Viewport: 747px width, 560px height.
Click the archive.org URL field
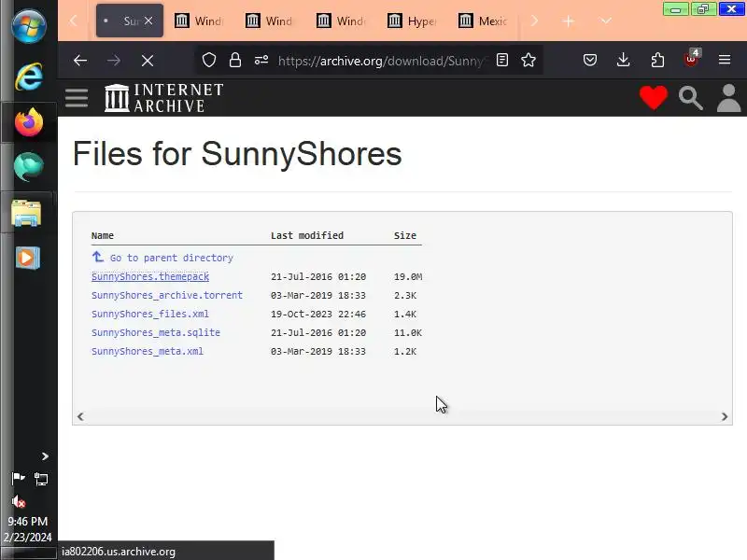click(381, 61)
